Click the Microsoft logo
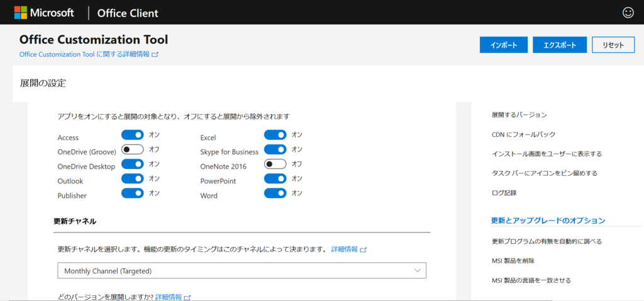The height and width of the screenshot is (301, 644). pyautogui.click(x=44, y=13)
